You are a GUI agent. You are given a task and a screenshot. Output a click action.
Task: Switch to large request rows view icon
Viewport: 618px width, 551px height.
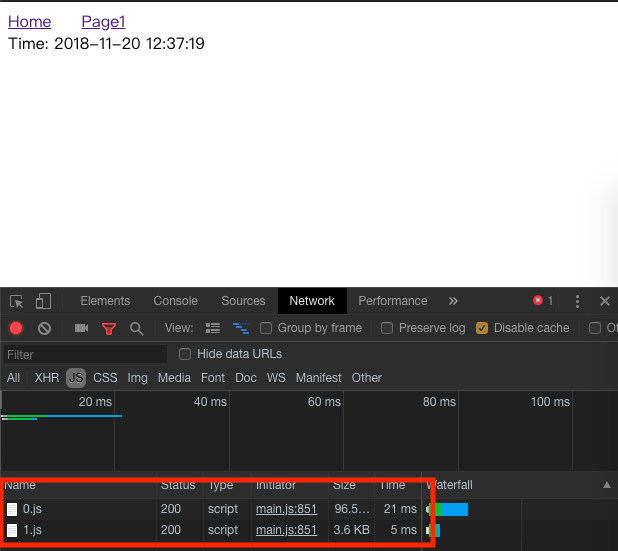(213, 328)
